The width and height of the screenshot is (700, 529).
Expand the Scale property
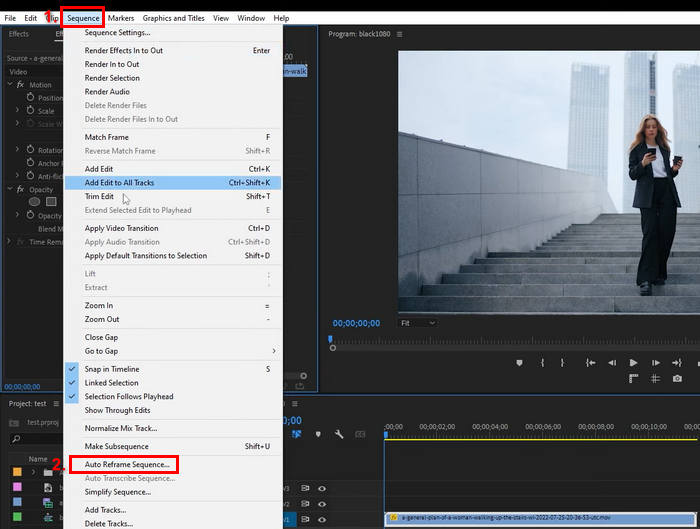(x=18, y=110)
